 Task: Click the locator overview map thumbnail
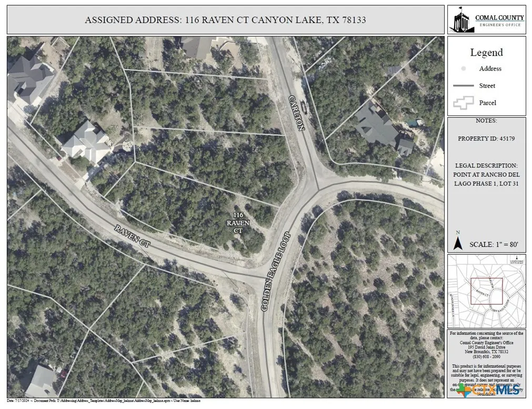pyautogui.click(x=487, y=291)
